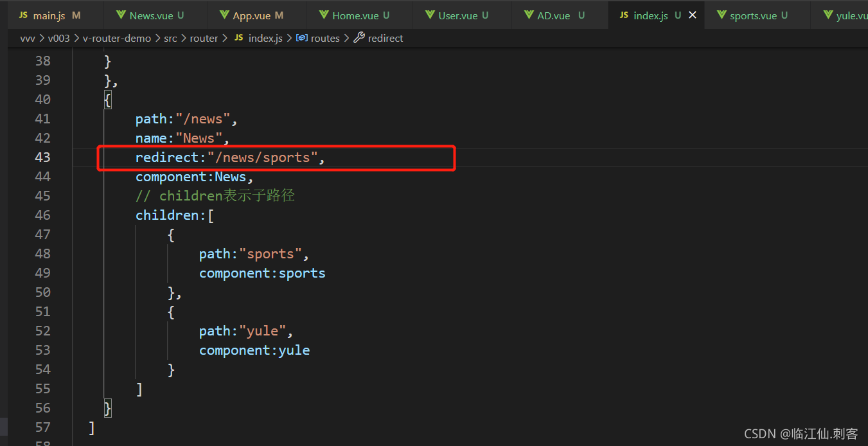Click the JS icon beside index.js breadcrumb
Image resolution: width=868 pixels, height=446 pixels.
(x=238, y=39)
